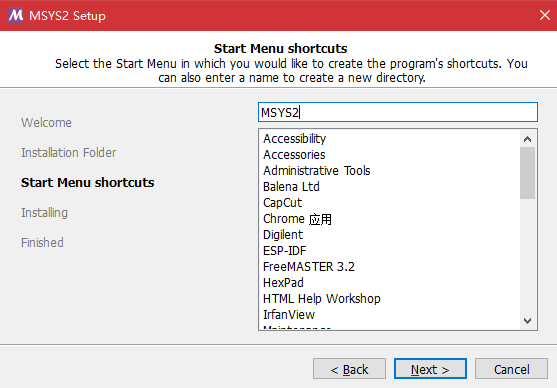This screenshot has width=557, height=388.
Task: Click the Welcome step label
Action: (x=46, y=123)
